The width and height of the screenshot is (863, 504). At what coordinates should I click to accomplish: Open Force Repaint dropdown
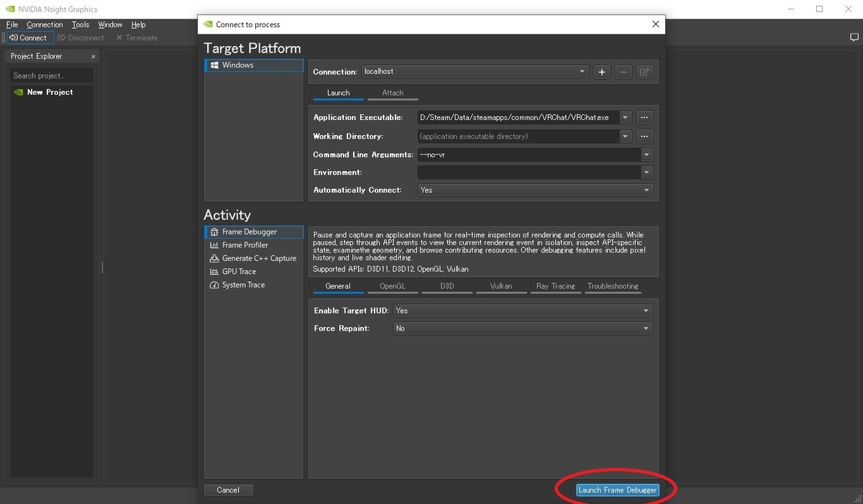coord(523,328)
